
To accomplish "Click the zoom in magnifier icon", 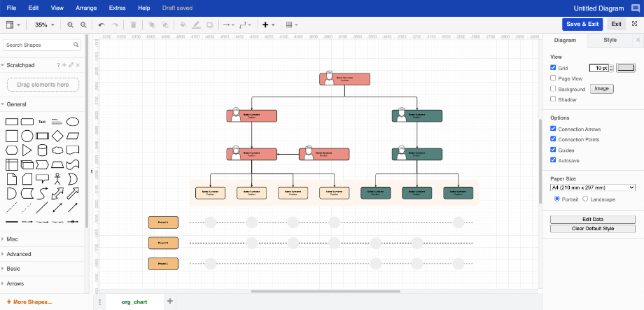I will pos(70,24).
